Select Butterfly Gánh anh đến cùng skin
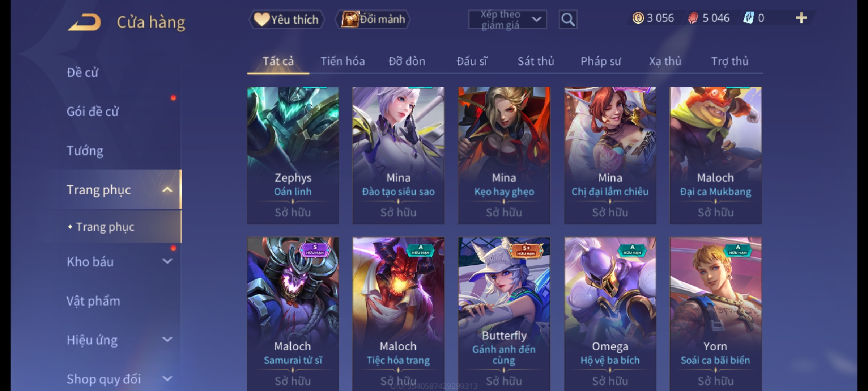This screenshot has width=868, height=391. (x=504, y=314)
